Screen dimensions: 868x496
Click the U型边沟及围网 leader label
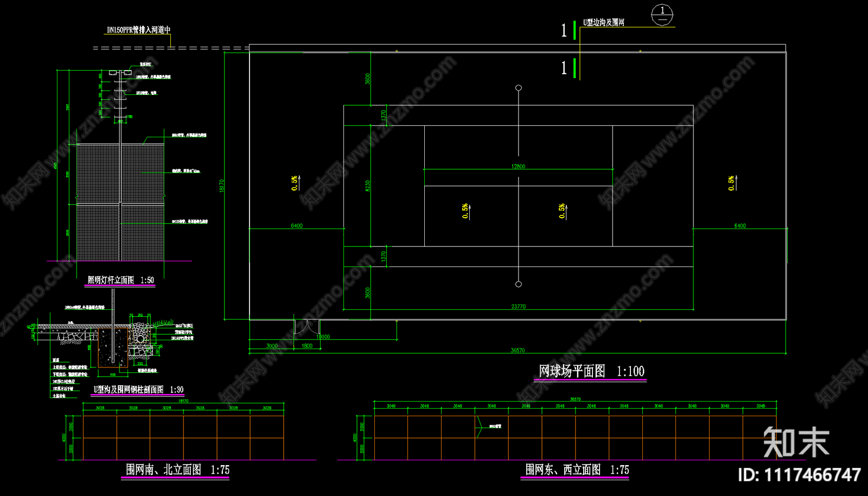coord(603,22)
